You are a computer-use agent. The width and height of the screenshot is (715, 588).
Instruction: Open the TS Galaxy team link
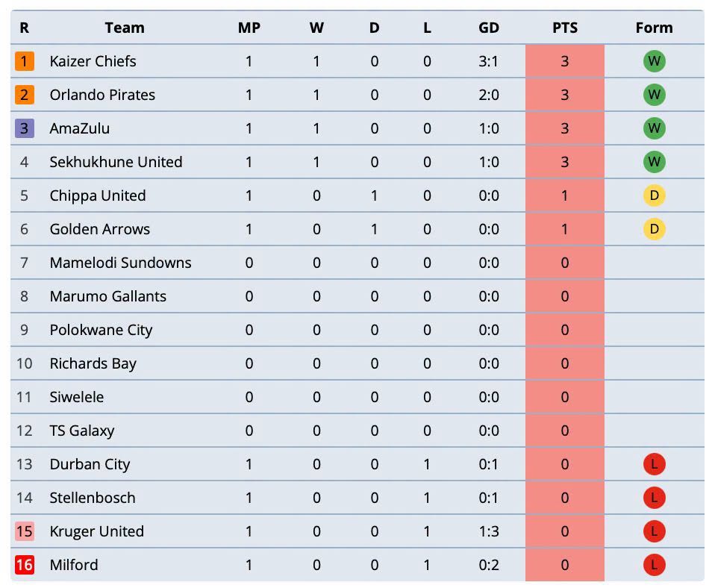pos(81,431)
